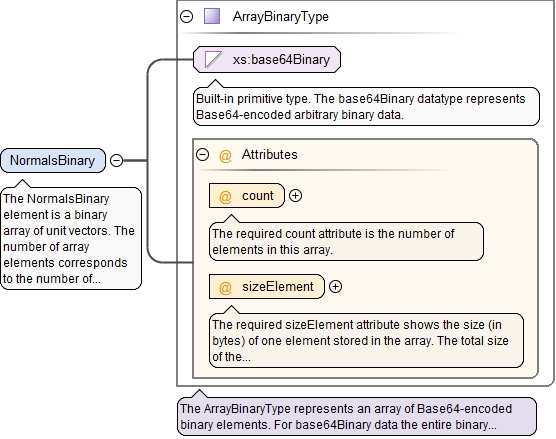Screen dimensions: 556x439
Task: Select the sizeElement attribute node
Action: (x=267, y=287)
